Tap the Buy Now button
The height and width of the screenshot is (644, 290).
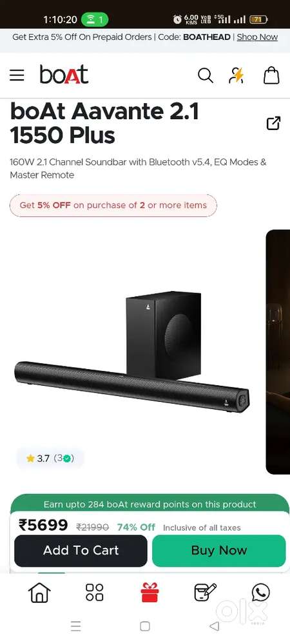219,551
